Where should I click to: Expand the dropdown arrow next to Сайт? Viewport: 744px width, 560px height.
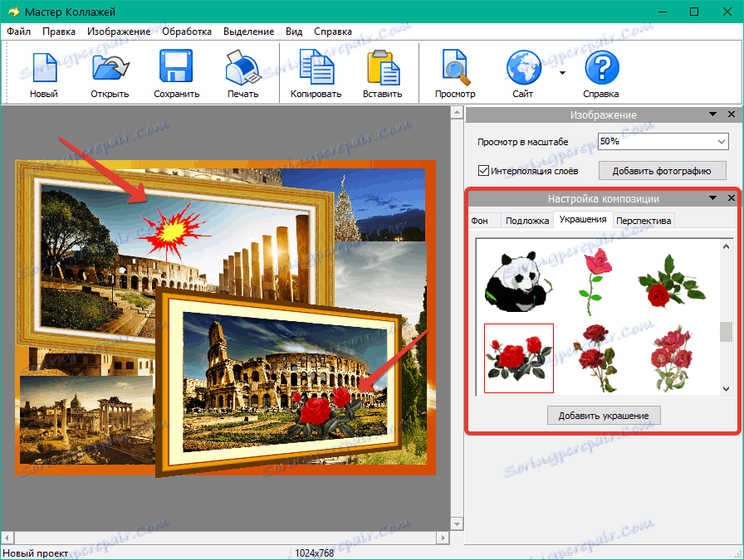[x=562, y=73]
